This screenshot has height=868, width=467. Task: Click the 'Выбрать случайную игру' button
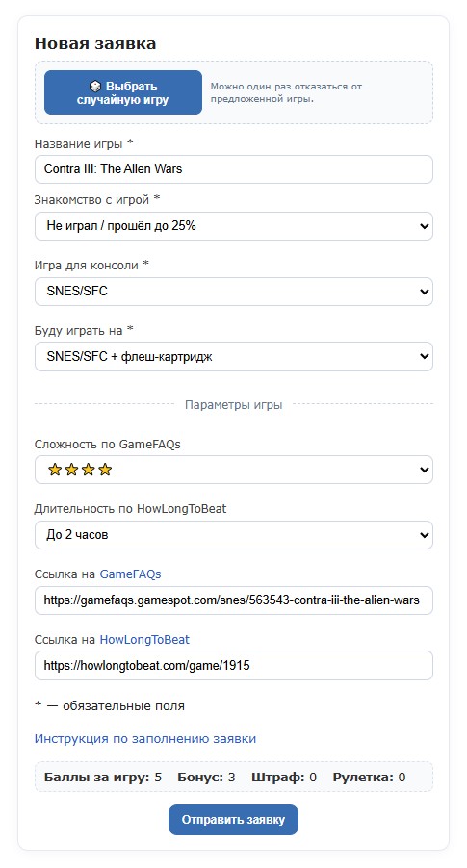(x=123, y=92)
